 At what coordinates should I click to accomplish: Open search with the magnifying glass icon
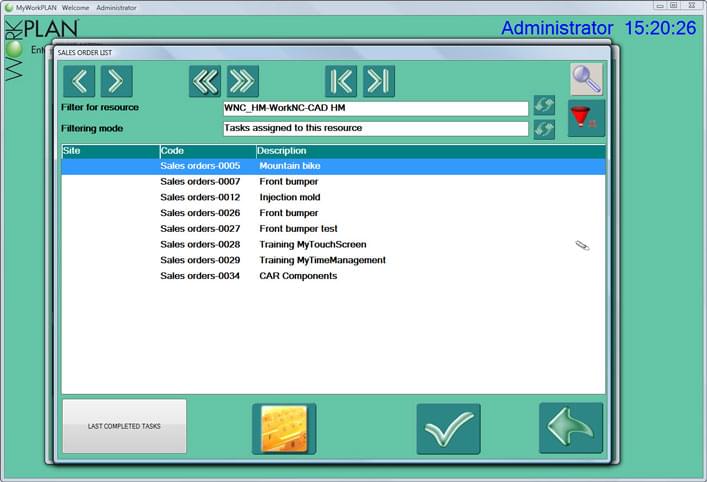[586, 79]
